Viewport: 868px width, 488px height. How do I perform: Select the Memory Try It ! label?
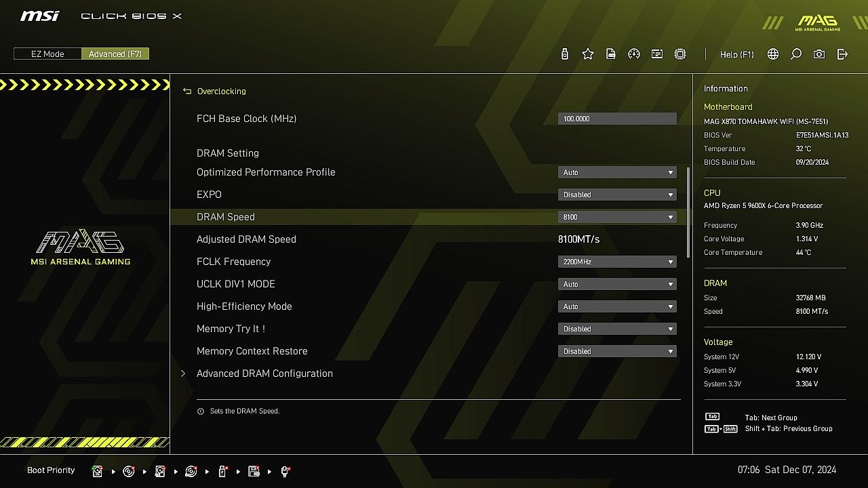click(231, 329)
